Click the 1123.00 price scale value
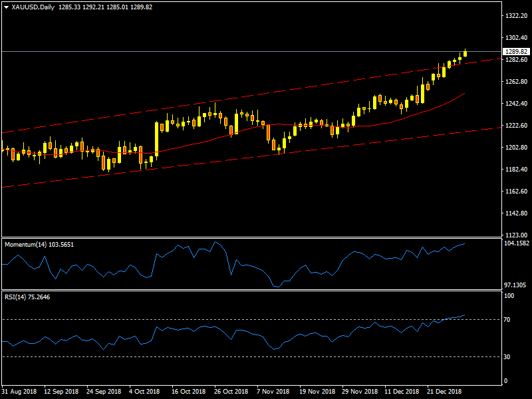The image size is (532, 399). tap(516, 235)
